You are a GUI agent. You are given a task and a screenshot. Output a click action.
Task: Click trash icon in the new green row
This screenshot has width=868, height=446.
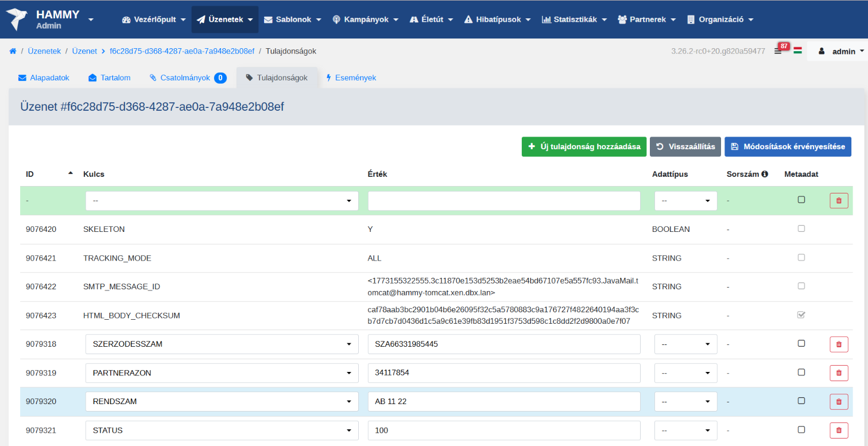(x=838, y=201)
